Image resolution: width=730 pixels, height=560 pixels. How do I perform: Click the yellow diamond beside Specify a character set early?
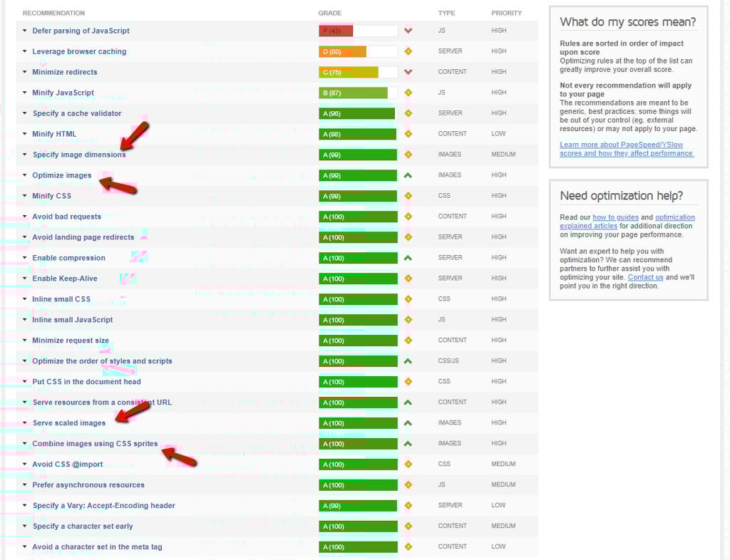[x=408, y=526]
